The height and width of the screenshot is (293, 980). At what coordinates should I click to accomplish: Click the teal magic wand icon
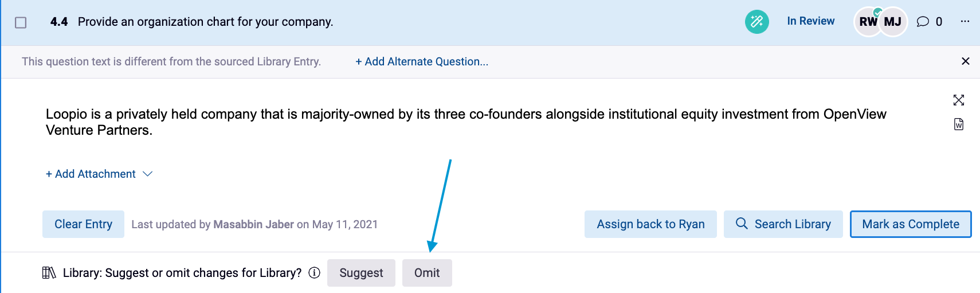[756, 22]
